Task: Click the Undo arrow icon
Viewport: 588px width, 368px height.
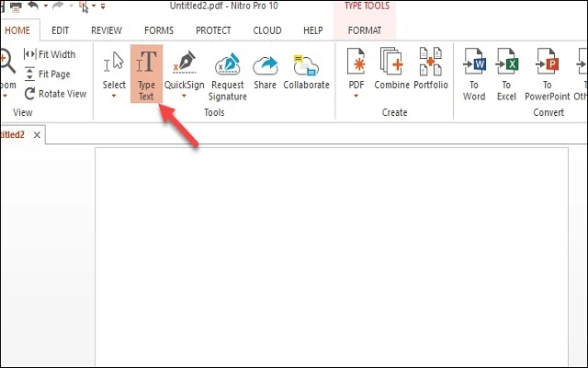Action: [x=33, y=6]
